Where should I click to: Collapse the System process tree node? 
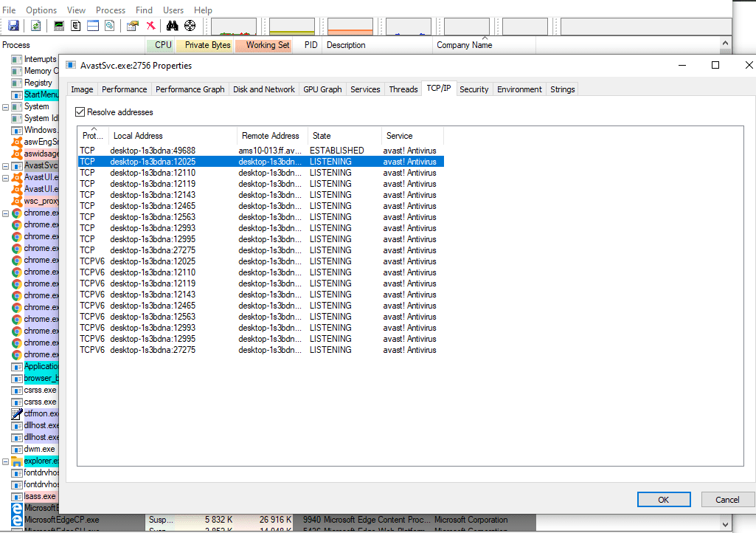point(6,107)
